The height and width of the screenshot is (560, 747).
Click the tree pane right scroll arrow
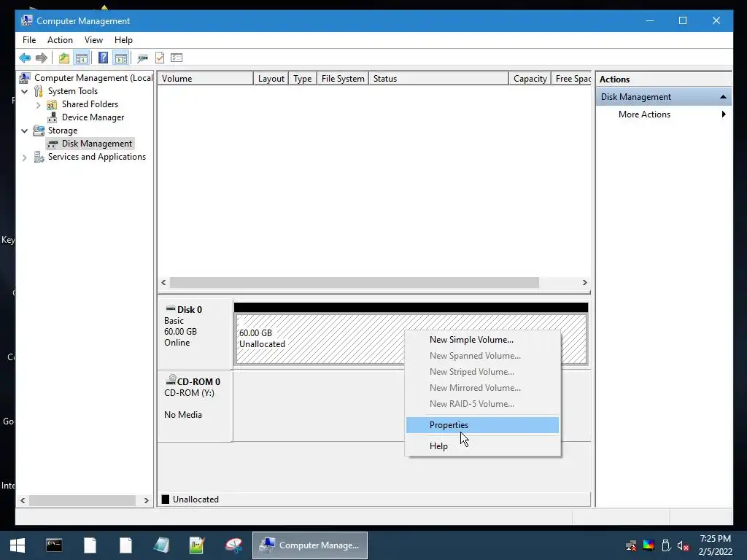click(146, 500)
